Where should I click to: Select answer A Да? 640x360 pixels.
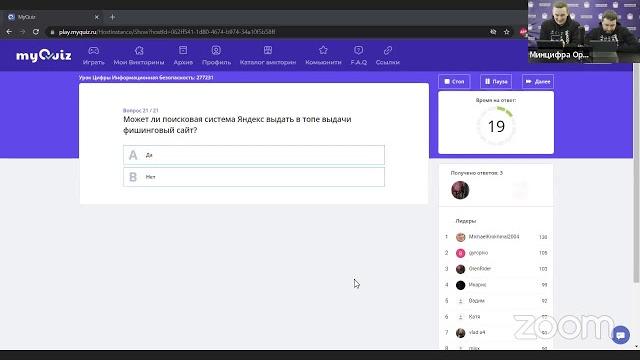tap(254, 155)
